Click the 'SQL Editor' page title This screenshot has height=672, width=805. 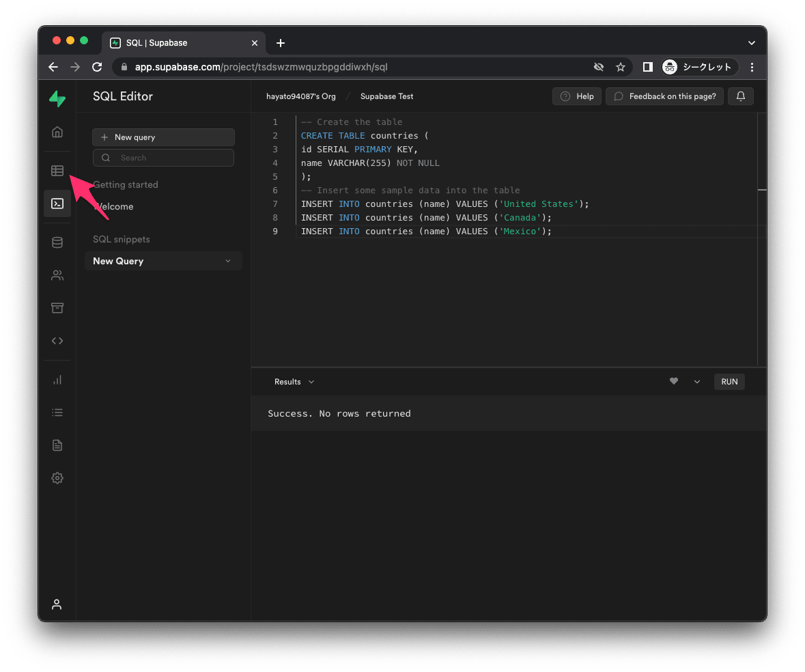[123, 96]
